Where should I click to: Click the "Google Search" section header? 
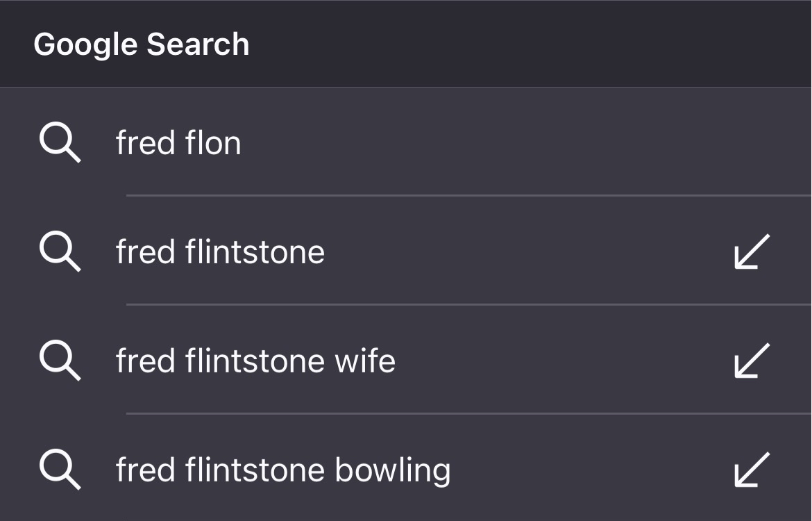141,44
